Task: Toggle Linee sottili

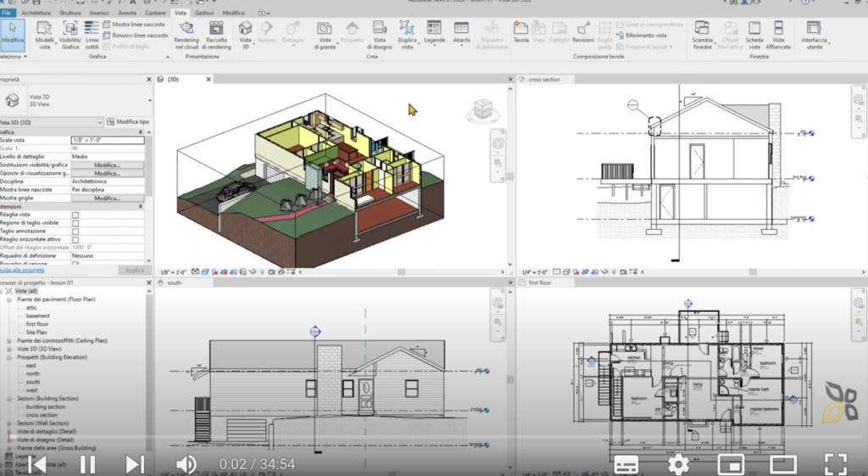Action: click(x=92, y=36)
